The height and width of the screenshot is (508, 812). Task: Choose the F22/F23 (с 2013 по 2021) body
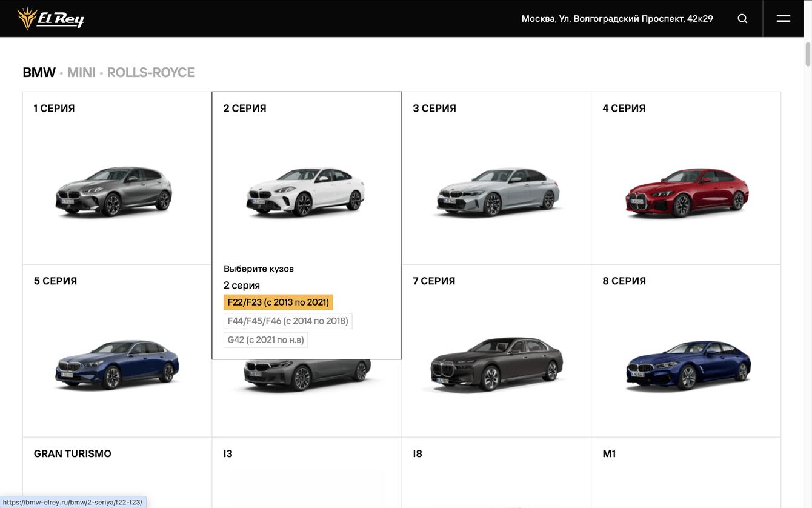[278, 302]
